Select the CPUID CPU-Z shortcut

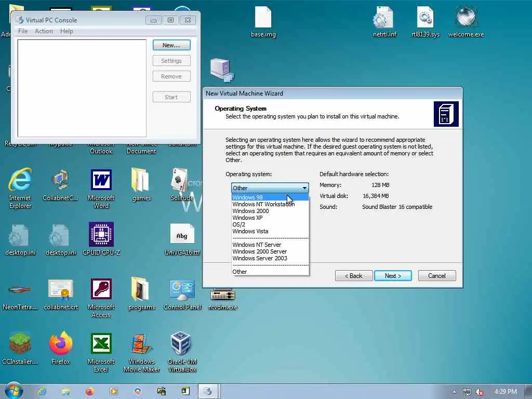(101, 239)
